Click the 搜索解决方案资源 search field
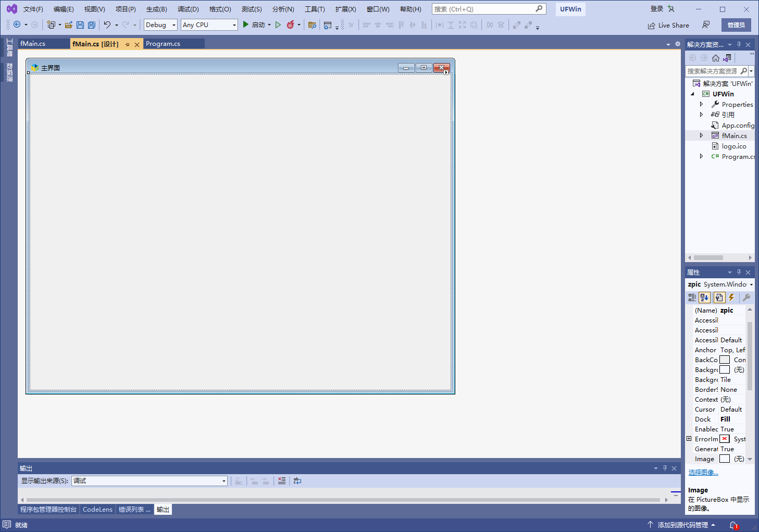This screenshot has width=759, height=532. (713, 71)
